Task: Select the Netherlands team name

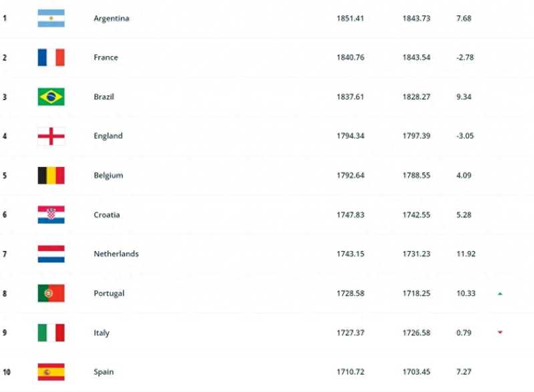Action: pos(116,254)
